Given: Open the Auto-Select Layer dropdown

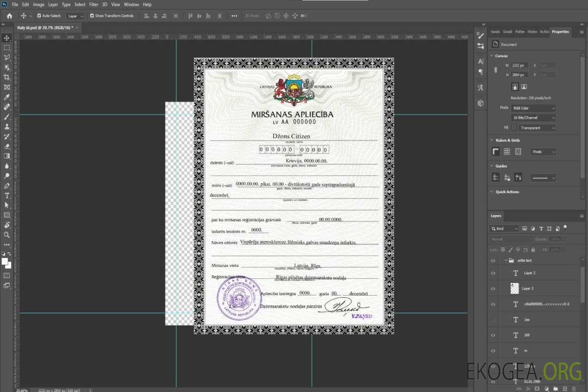Looking at the screenshot, I should (75, 16).
